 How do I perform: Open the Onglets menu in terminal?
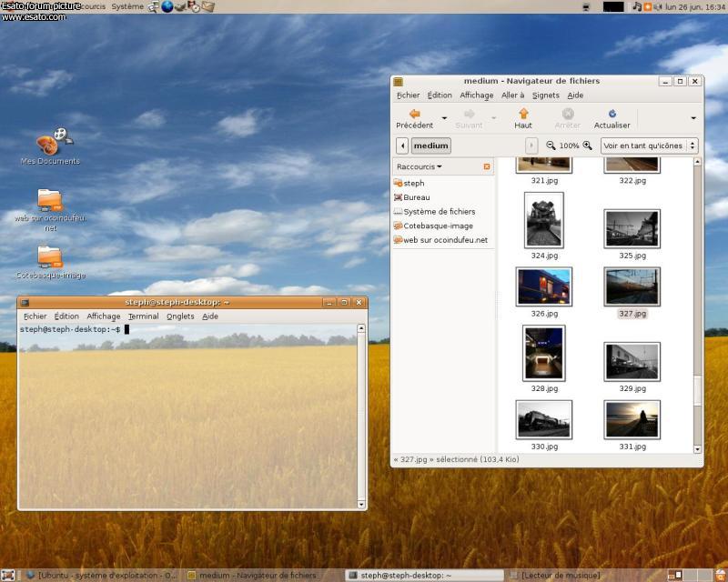pos(180,316)
